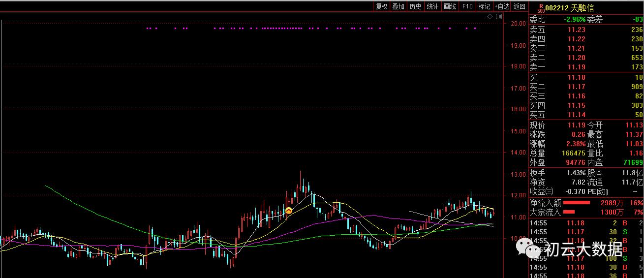Open F10 company information
Image resolution: width=644 pixels, height=278 pixels.
click(467, 6)
